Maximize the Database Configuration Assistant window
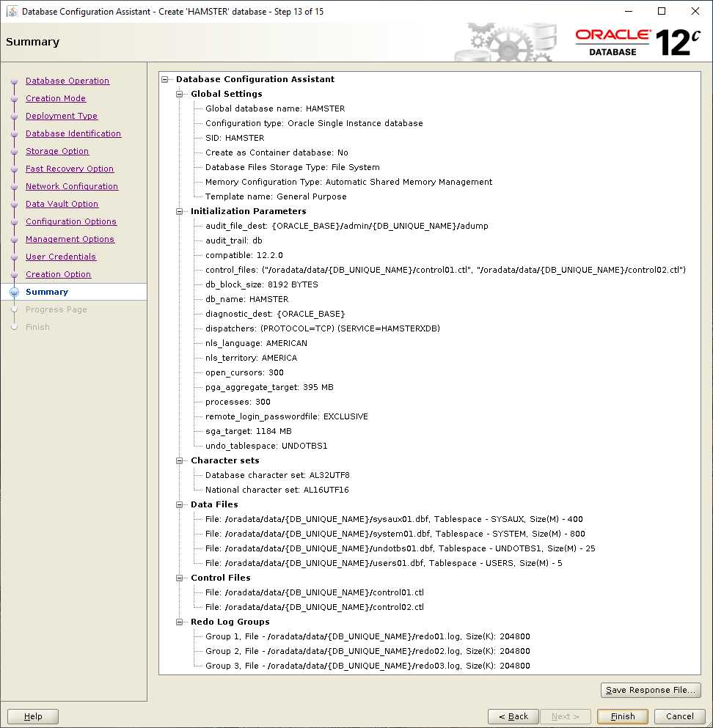The height and width of the screenshot is (728, 713). tap(662, 11)
